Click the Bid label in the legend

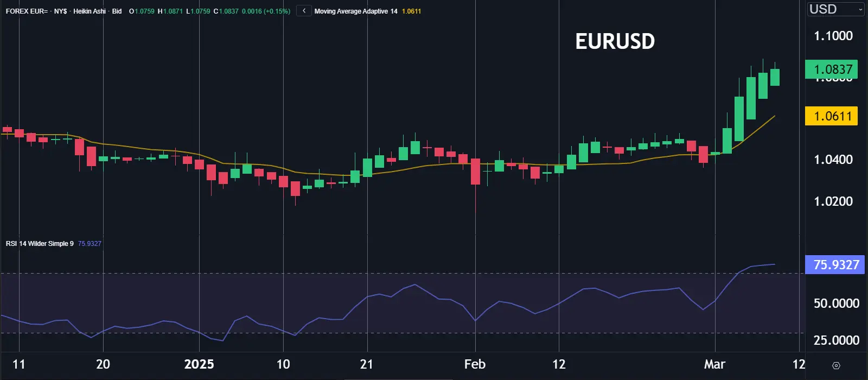[117, 11]
